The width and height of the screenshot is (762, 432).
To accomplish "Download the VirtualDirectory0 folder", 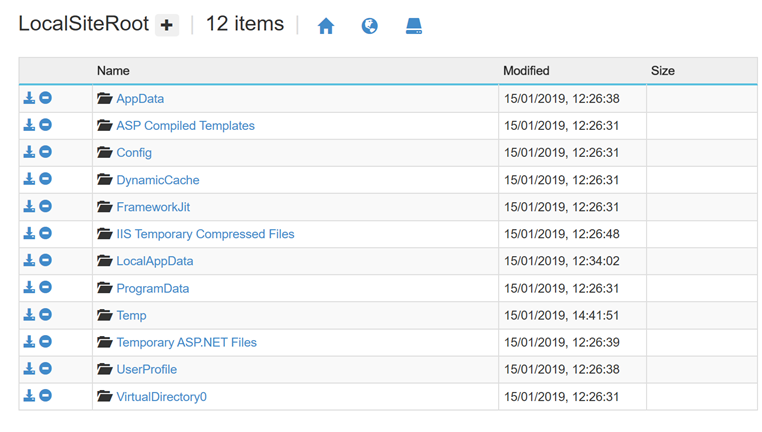I will coord(29,396).
